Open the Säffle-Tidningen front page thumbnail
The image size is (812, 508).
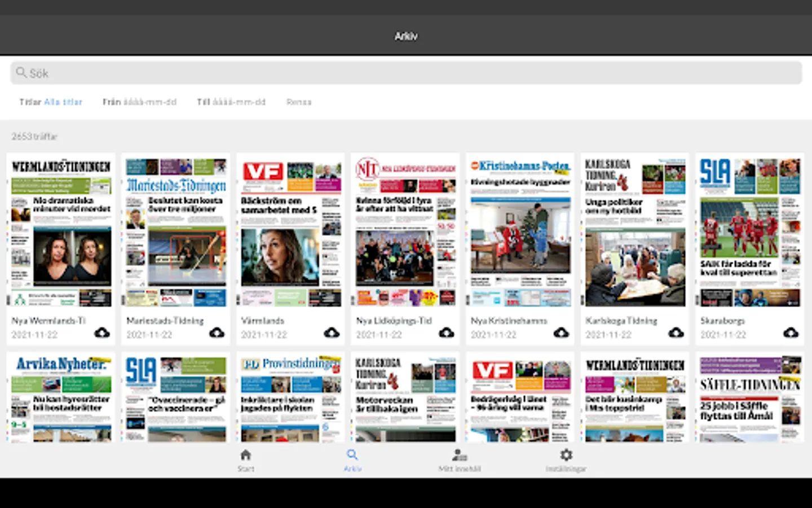[749, 398]
